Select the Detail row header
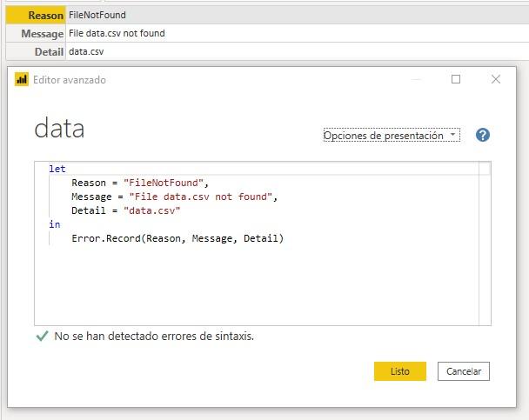This screenshot has height=420, width=529. (x=36, y=51)
